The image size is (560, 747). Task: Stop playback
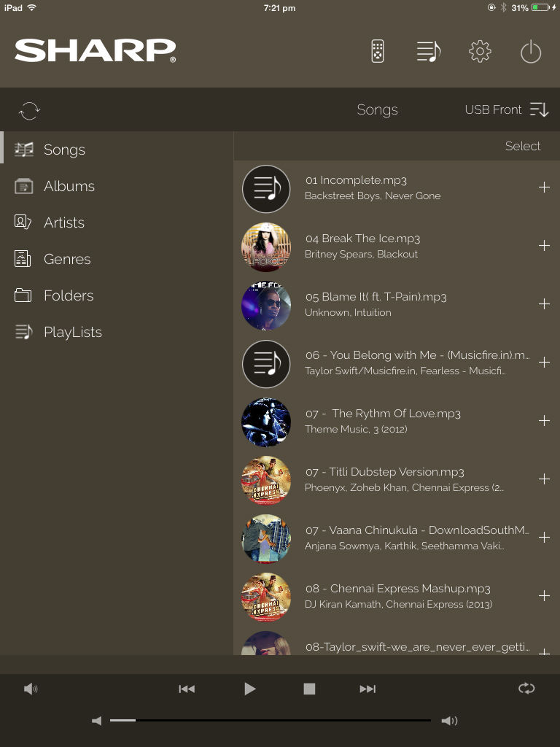309,689
